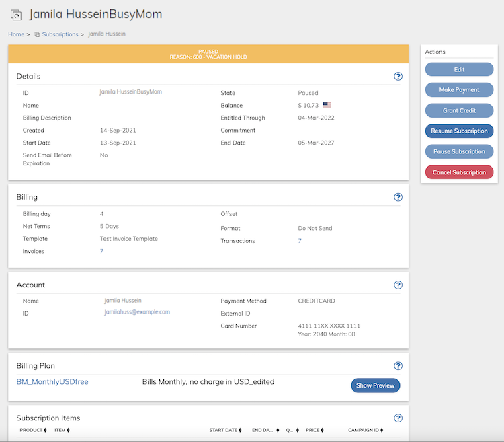
Task: Click Billing day value 4
Action: (x=101, y=214)
